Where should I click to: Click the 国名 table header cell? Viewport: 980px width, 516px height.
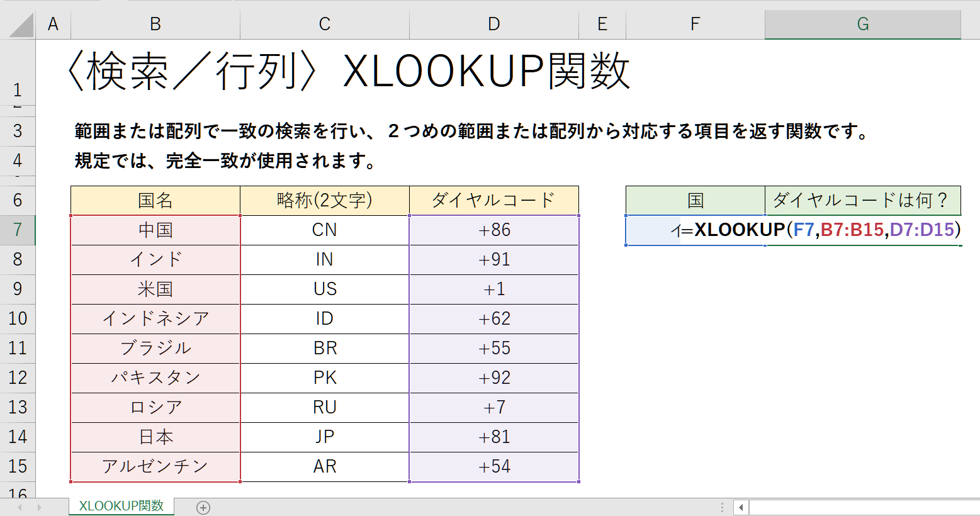155,200
